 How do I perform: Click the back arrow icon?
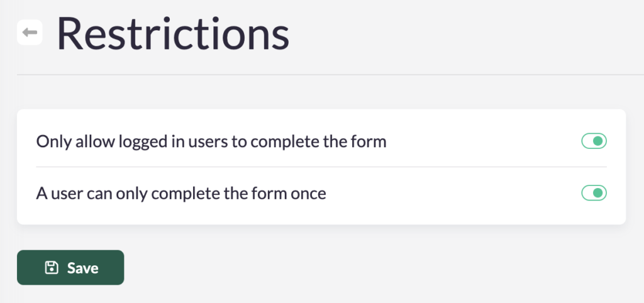point(30,33)
